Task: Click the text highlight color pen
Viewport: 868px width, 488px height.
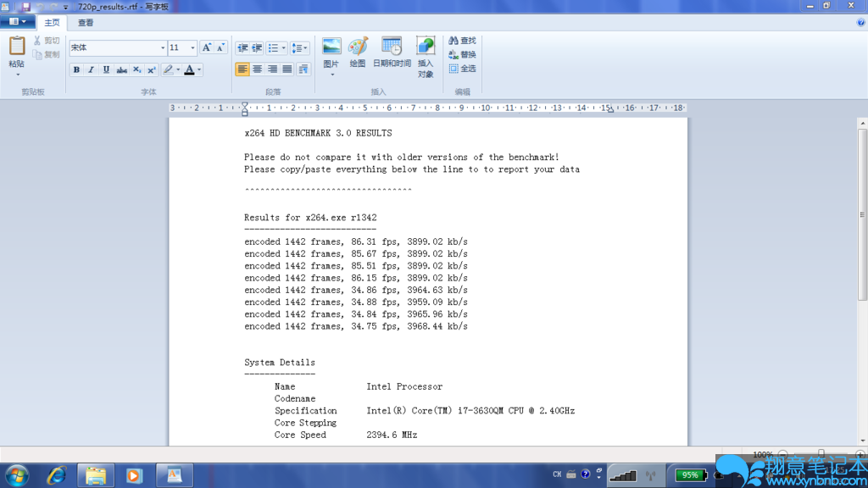Action: [x=169, y=69]
